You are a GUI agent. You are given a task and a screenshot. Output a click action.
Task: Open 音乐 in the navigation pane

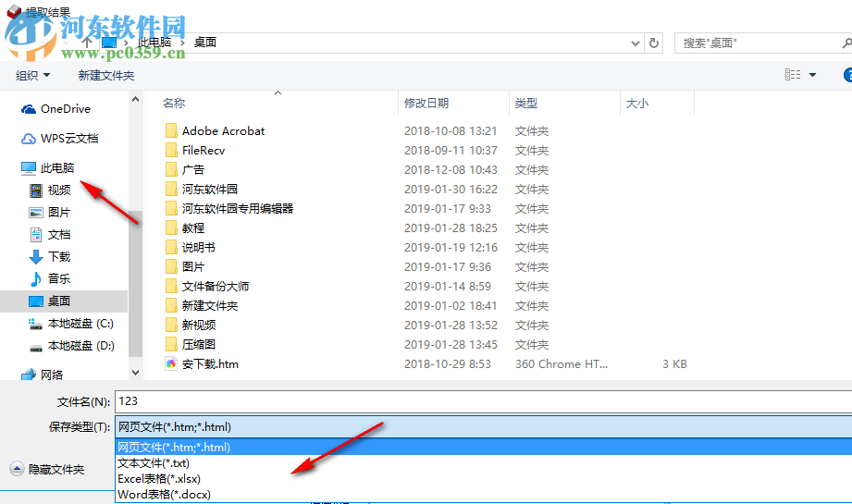click(x=58, y=278)
